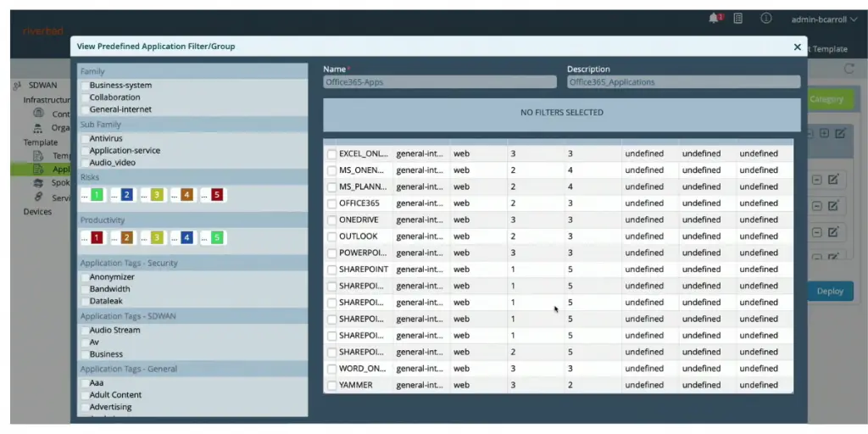Check the Collaboration family checkbox
868x434 pixels.
(84, 97)
